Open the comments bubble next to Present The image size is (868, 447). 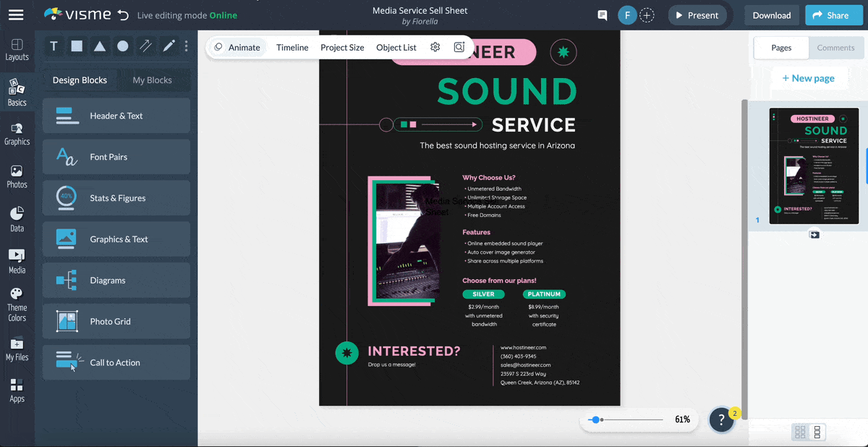click(602, 14)
